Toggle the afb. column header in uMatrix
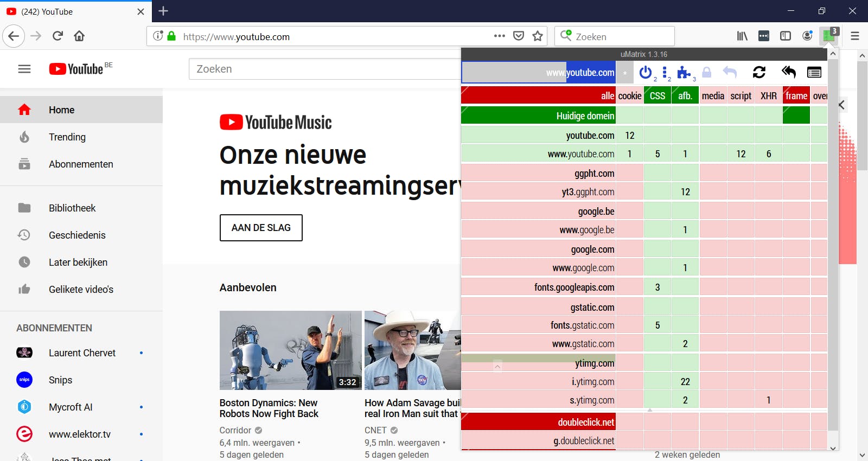The height and width of the screenshot is (461, 868). 685,95
